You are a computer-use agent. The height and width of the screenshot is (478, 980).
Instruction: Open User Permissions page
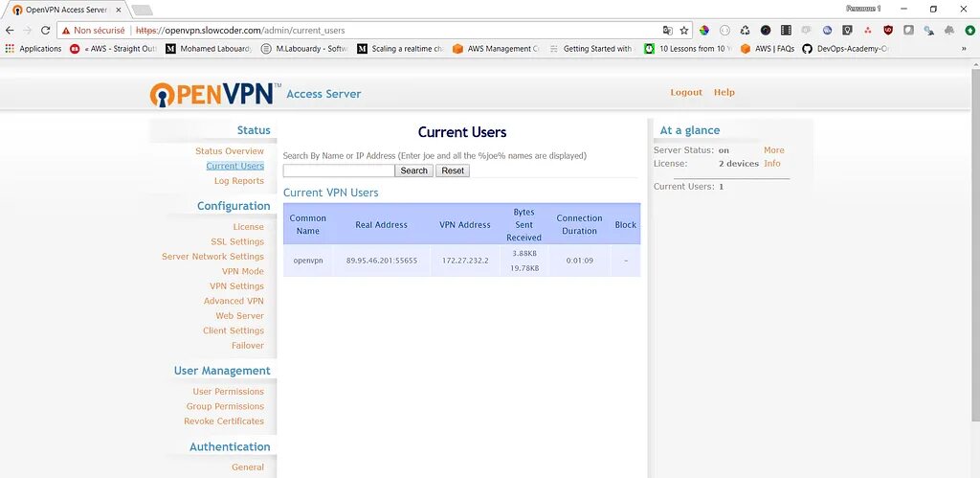click(228, 391)
